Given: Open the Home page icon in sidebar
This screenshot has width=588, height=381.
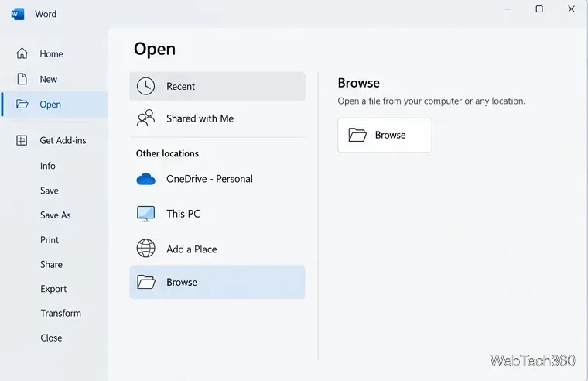Looking at the screenshot, I should click(22, 53).
